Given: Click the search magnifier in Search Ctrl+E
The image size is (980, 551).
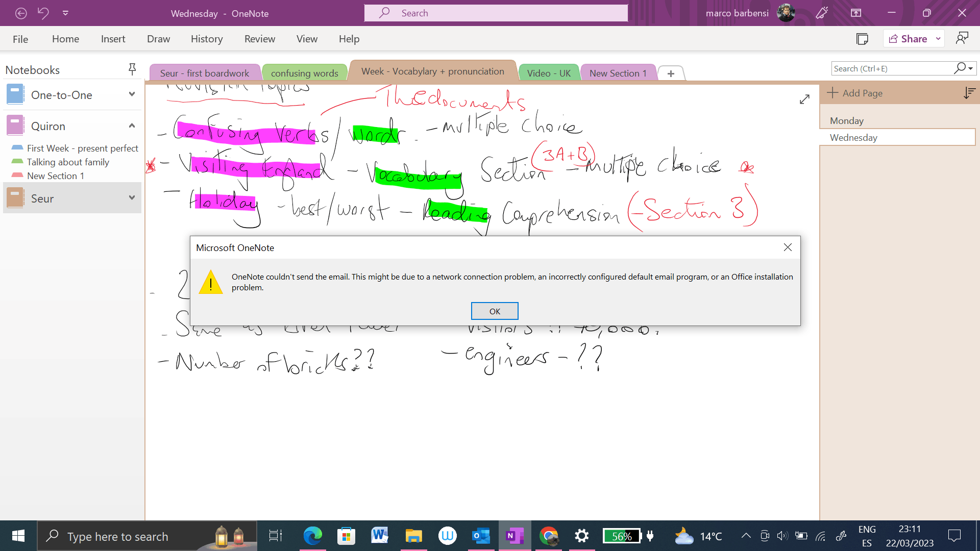Looking at the screenshot, I should 960,68.
